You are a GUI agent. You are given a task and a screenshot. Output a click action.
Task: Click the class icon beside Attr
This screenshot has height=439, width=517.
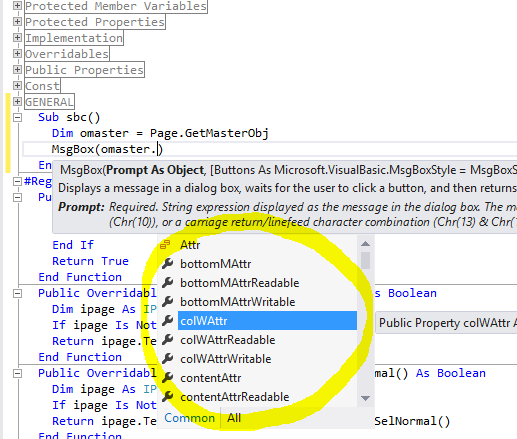click(165, 245)
